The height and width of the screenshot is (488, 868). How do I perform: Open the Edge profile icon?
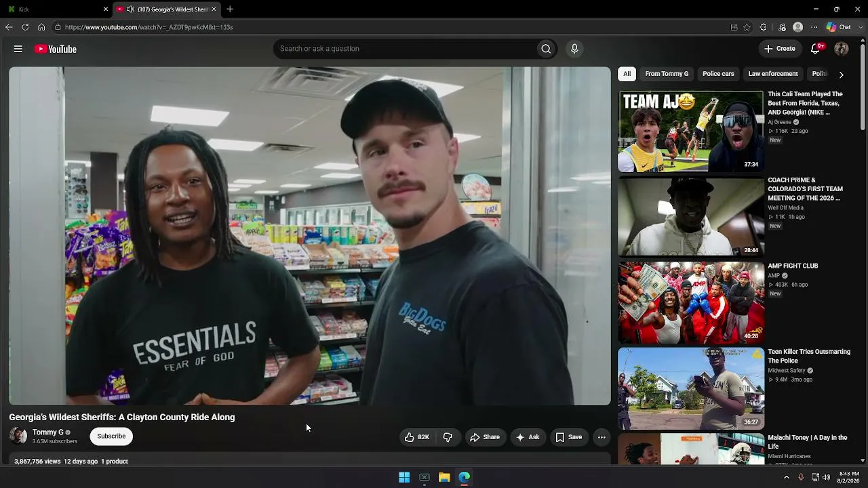798,27
